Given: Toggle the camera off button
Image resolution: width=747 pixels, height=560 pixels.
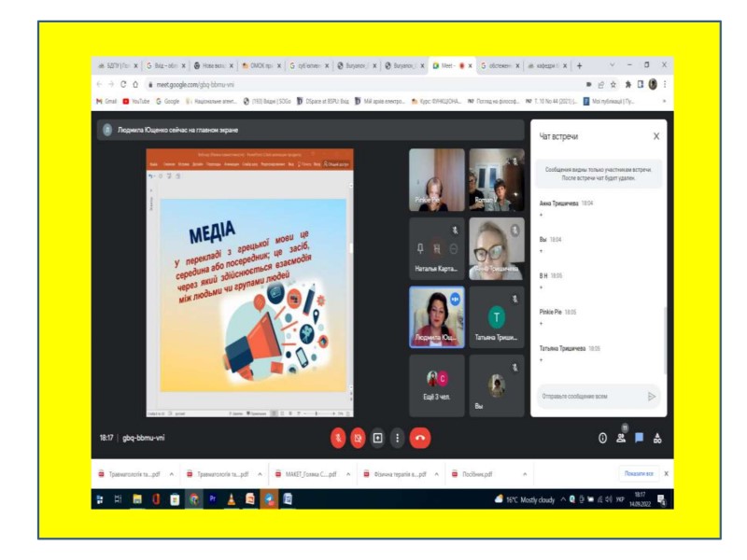Looking at the screenshot, I should pyautogui.click(x=358, y=438).
